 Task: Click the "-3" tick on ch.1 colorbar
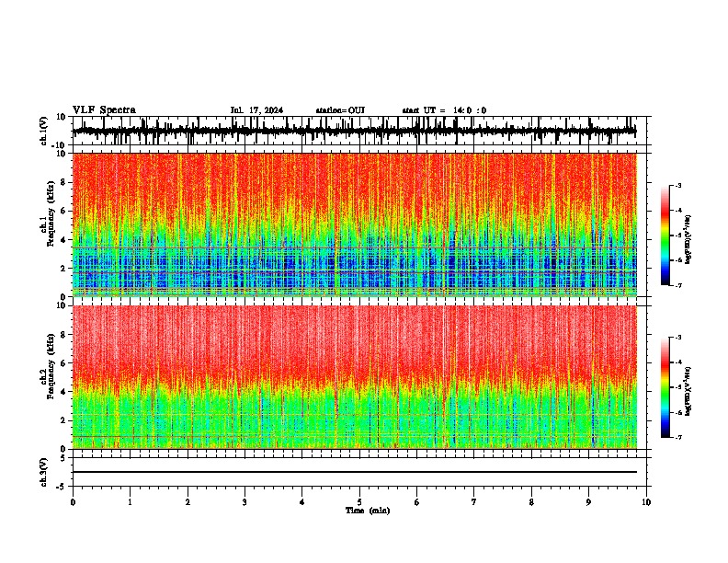677,186
